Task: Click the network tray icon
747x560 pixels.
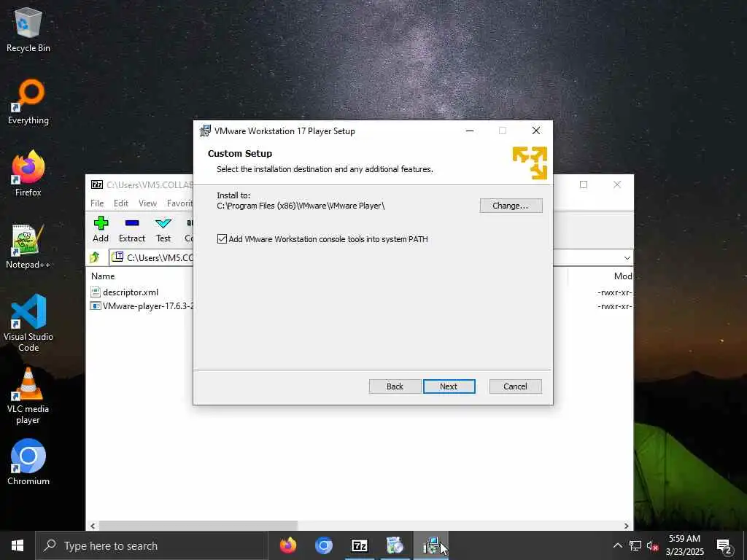Action: pos(635,545)
